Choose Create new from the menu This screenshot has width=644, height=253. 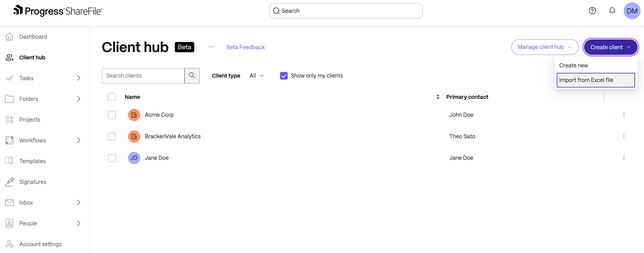tap(573, 65)
